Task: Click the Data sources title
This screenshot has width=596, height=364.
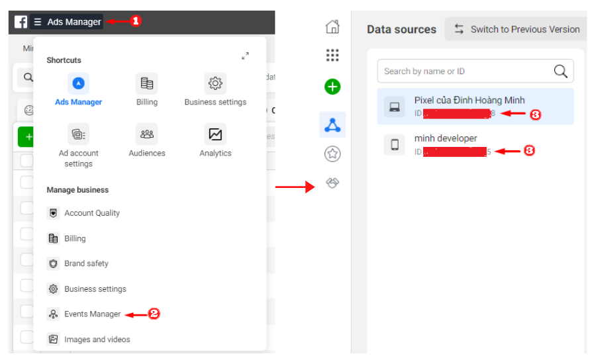Action: [401, 30]
